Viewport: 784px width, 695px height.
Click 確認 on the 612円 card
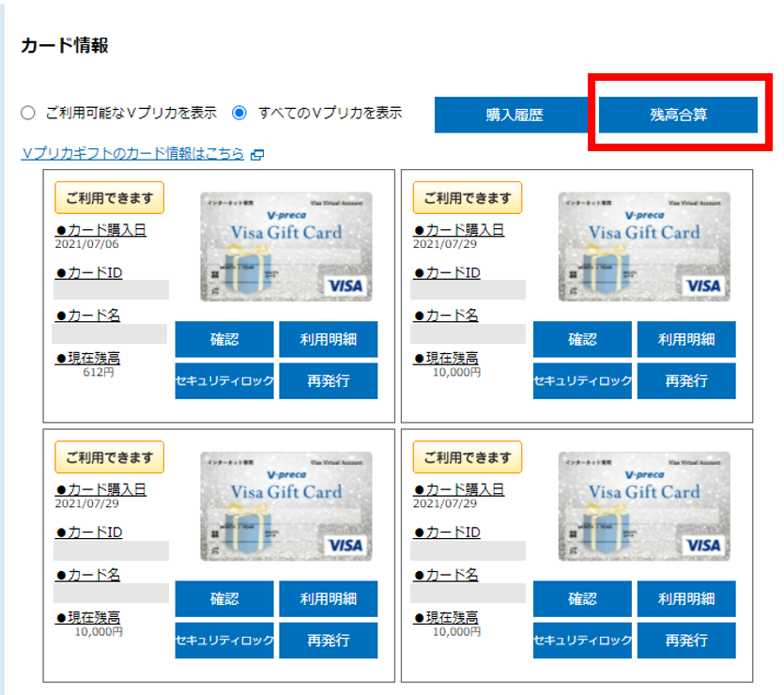click(x=224, y=339)
